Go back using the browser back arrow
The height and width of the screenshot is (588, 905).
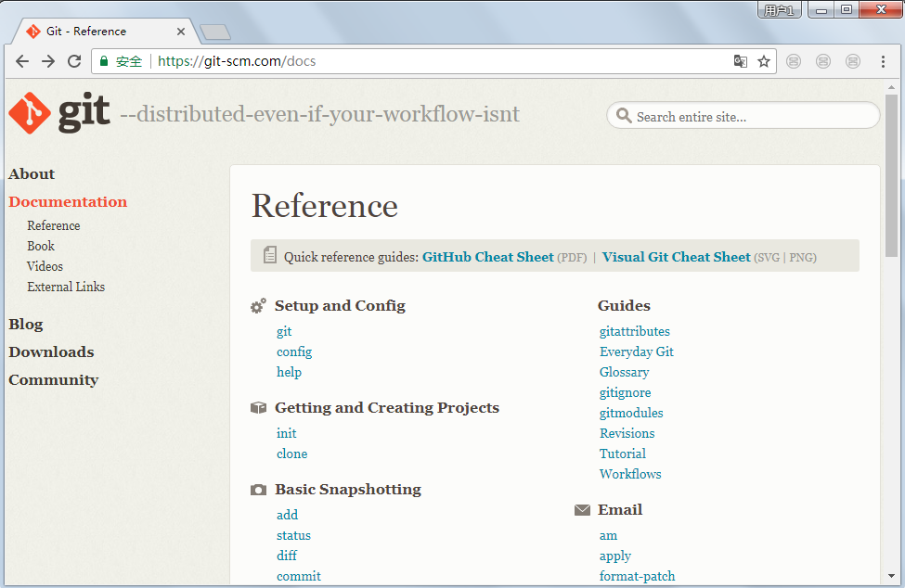pos(22,61)
